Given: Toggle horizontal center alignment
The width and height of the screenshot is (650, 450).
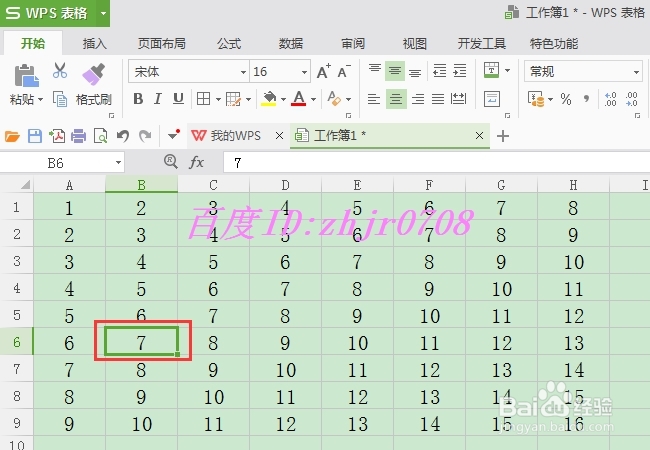Looking at the screenshot, I should pyautogui.click(x=396, y=99).
